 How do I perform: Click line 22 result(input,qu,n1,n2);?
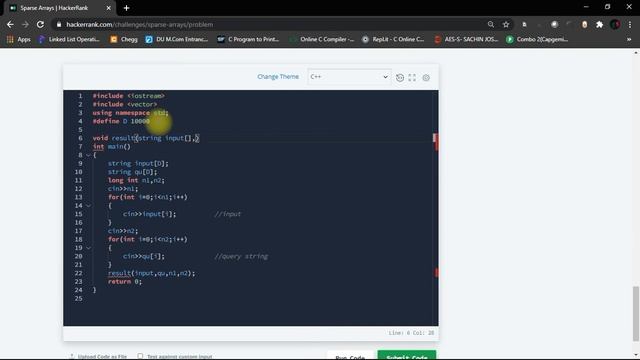151,273
